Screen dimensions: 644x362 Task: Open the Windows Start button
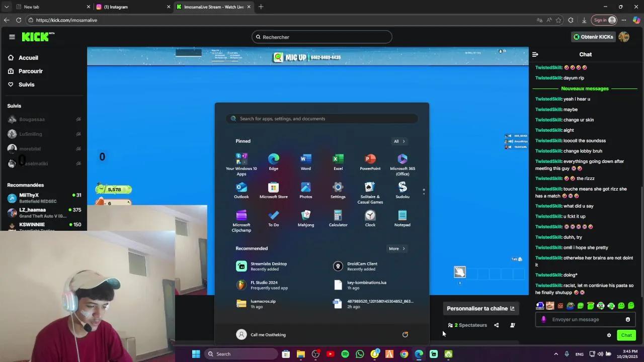pos(196,354)
